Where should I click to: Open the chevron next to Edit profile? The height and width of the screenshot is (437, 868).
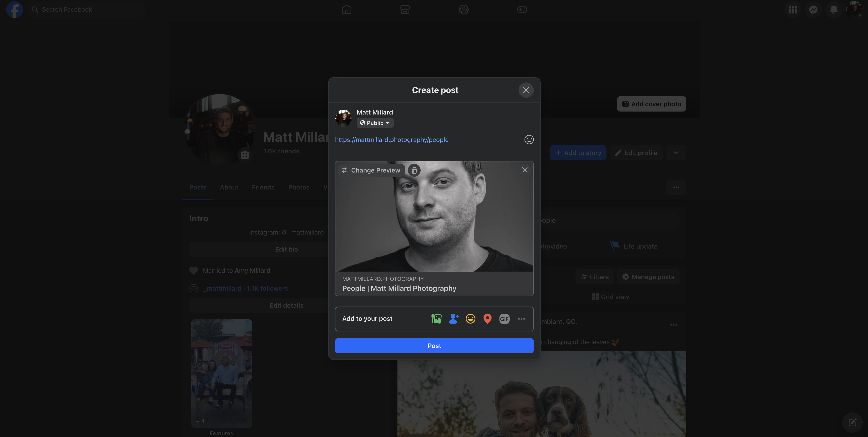676,153
